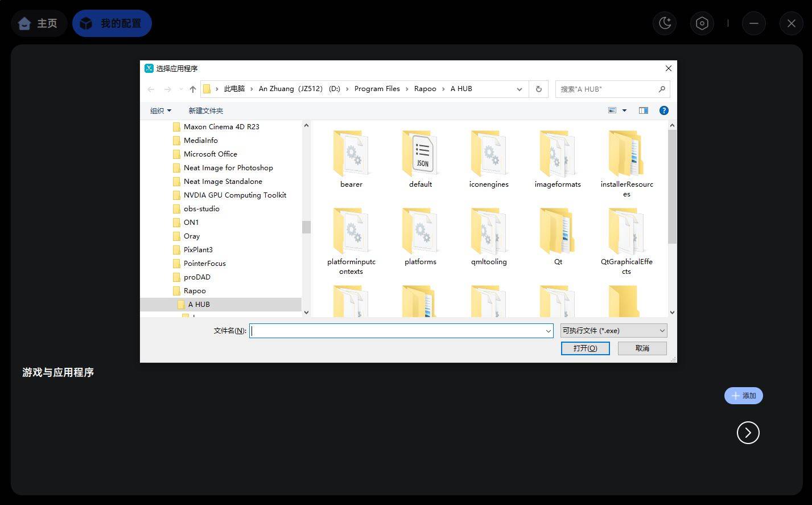Open the help question mark icon
The height and width of the screenshot is (505, 812).
663,110
